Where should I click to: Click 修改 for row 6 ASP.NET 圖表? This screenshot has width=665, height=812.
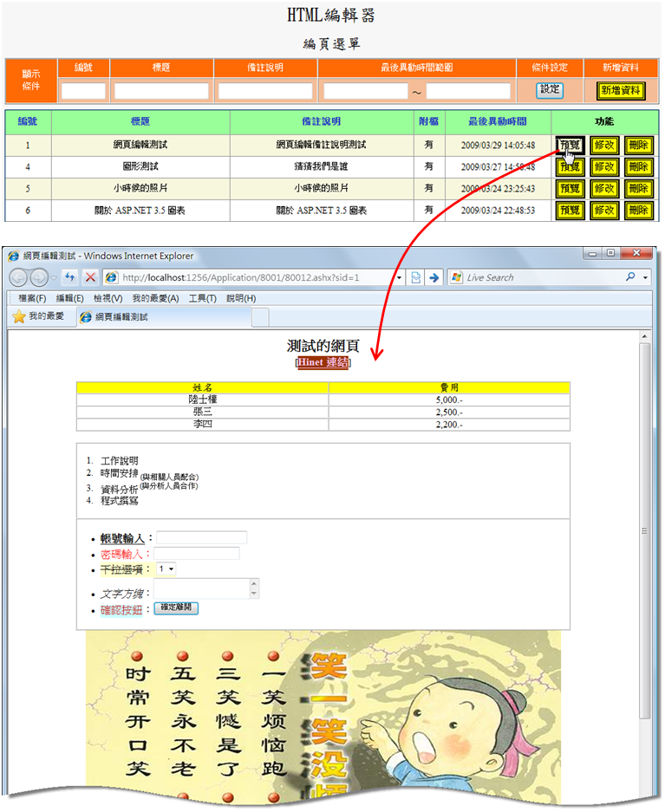coord(605,211)
